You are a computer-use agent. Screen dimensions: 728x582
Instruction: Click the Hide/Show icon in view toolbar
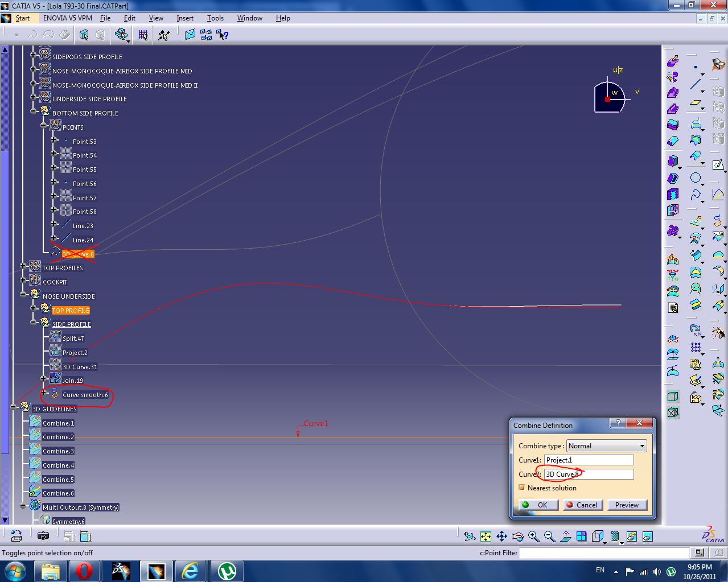[x=631, y=536]
